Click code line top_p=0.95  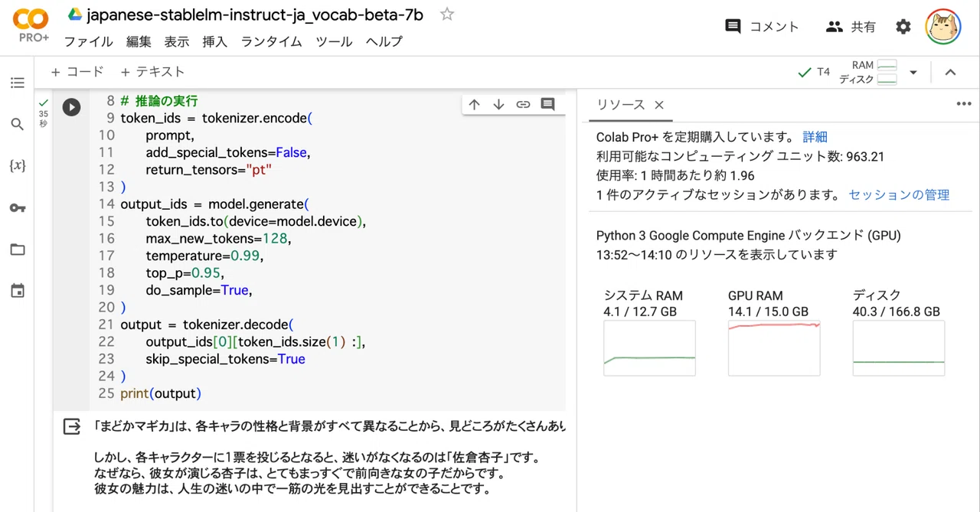click(x=185, y=272)
